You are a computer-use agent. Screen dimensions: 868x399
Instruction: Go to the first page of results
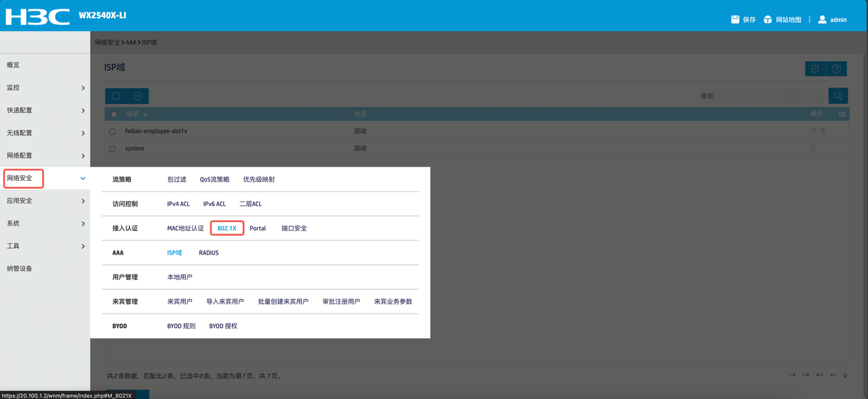click(x=792, y=375)
